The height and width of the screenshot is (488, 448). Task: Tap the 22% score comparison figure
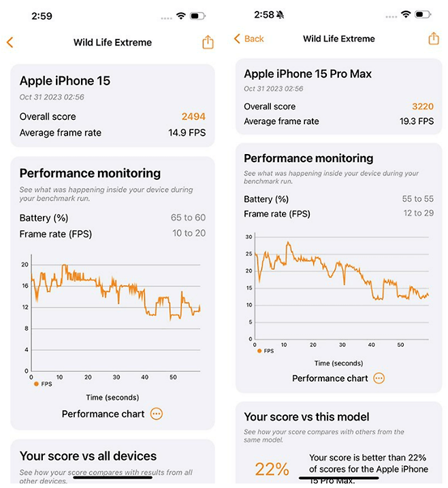[x=272, y=469]
